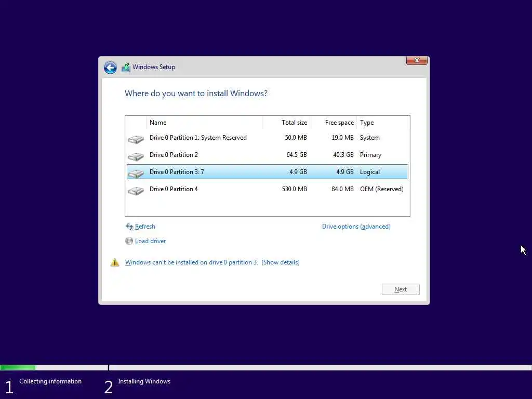Open Drive options (advanced)
The image size is (532, 399).
click(356, 227)
